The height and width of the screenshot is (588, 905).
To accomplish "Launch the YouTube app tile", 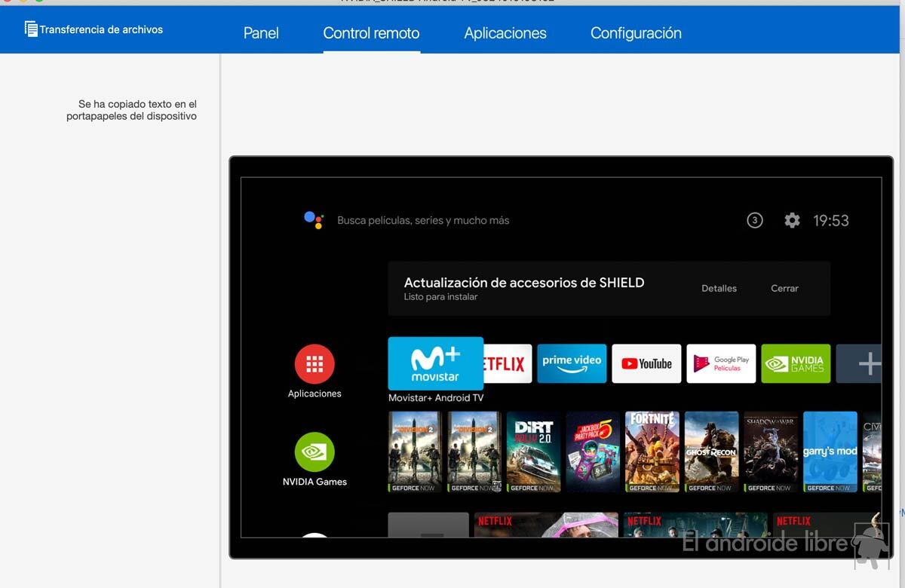I will pos(646,363).
